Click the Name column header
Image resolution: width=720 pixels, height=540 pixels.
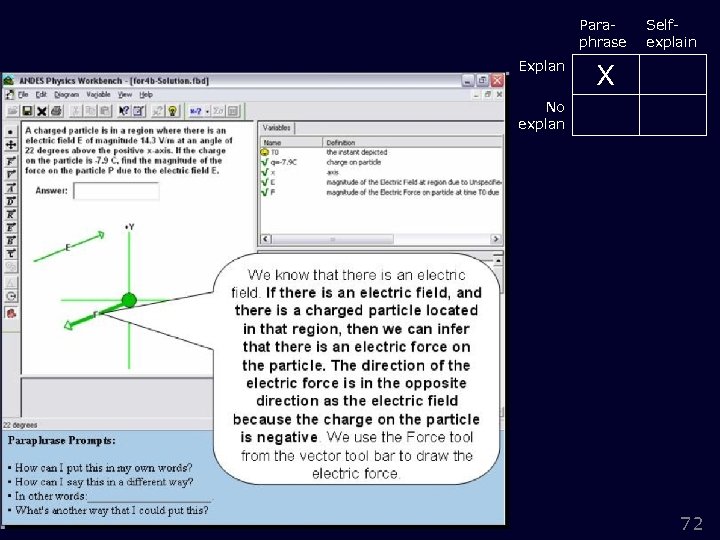click(292, 142)
